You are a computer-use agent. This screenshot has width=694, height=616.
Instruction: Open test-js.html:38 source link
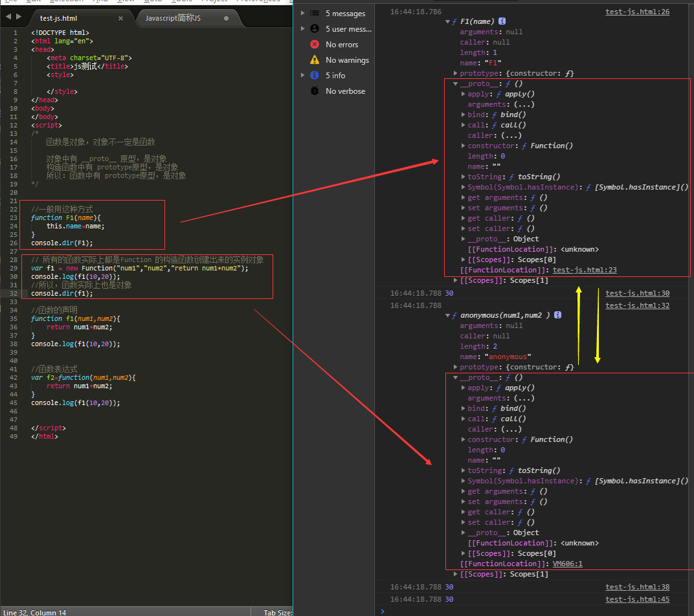tap(637, 587)
